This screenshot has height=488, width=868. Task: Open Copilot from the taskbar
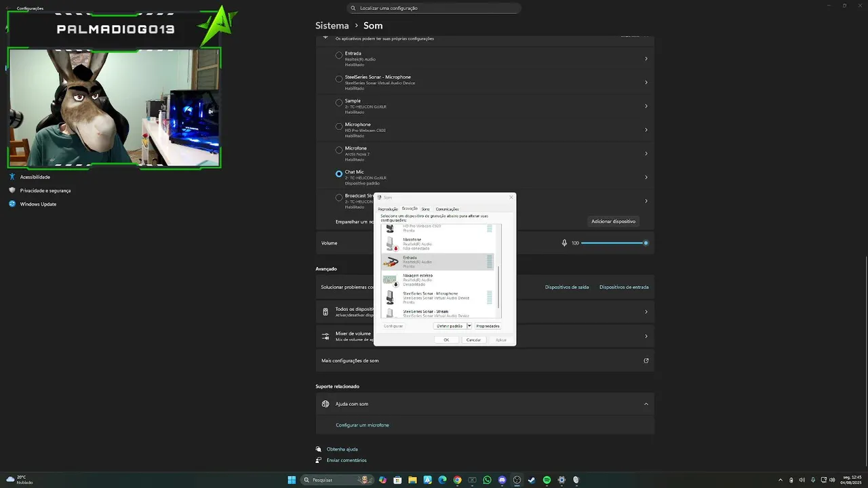[382, 480]
